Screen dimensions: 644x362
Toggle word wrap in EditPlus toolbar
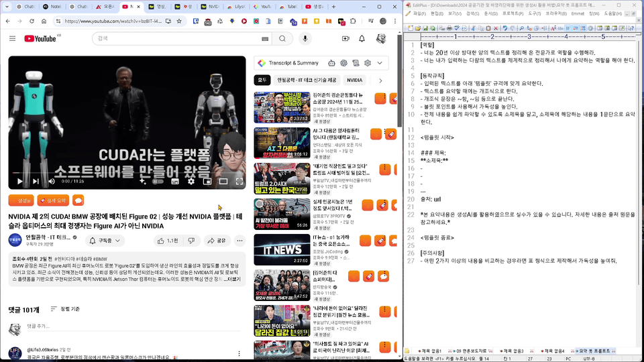click(568, 28)
